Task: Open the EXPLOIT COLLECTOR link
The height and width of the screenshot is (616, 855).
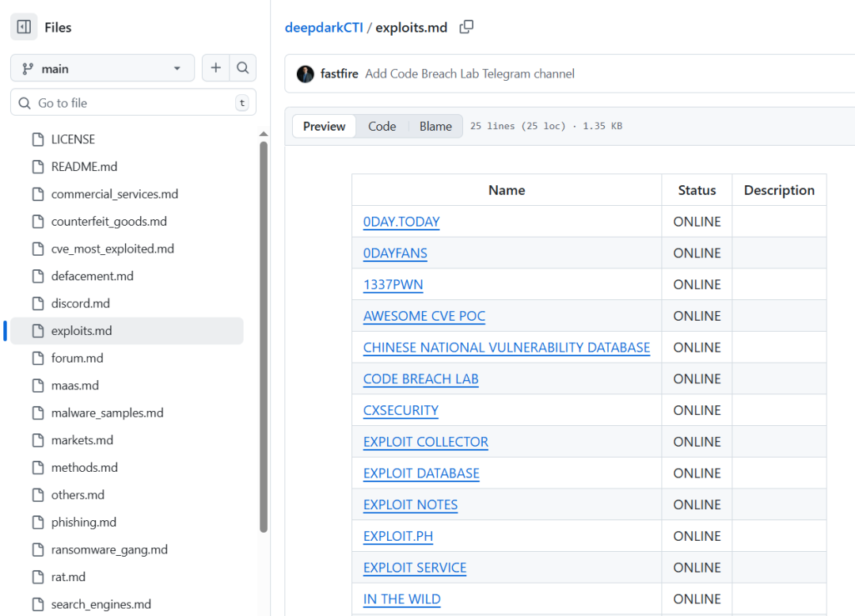Action: [x=426, y=442]
